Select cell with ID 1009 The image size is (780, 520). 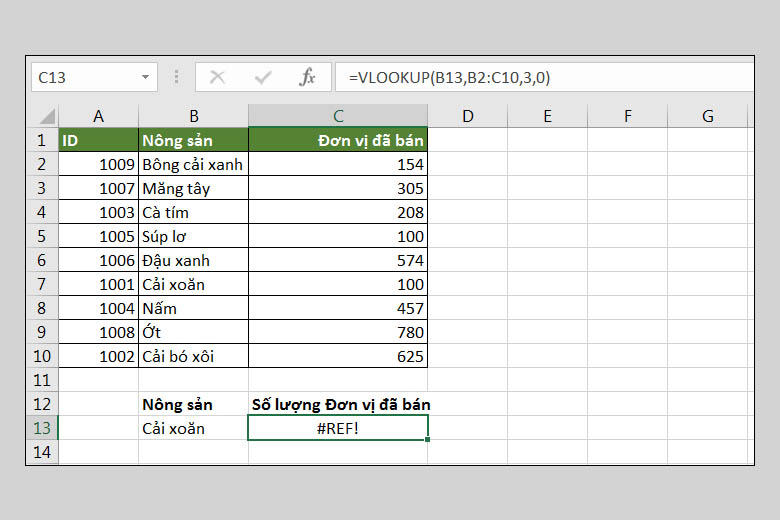pyautogui.click(x=98, y=164)
